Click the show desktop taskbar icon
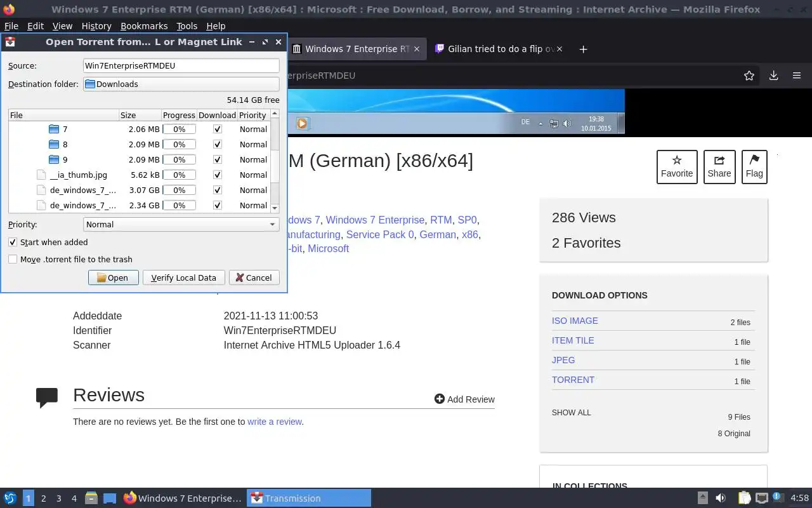Viewport: 812px width, 508px height. point(110,498)
